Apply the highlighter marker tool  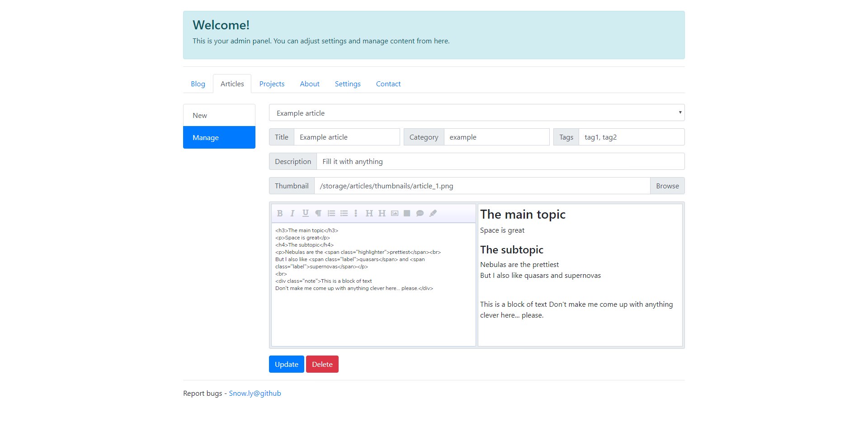coord(433,213)
